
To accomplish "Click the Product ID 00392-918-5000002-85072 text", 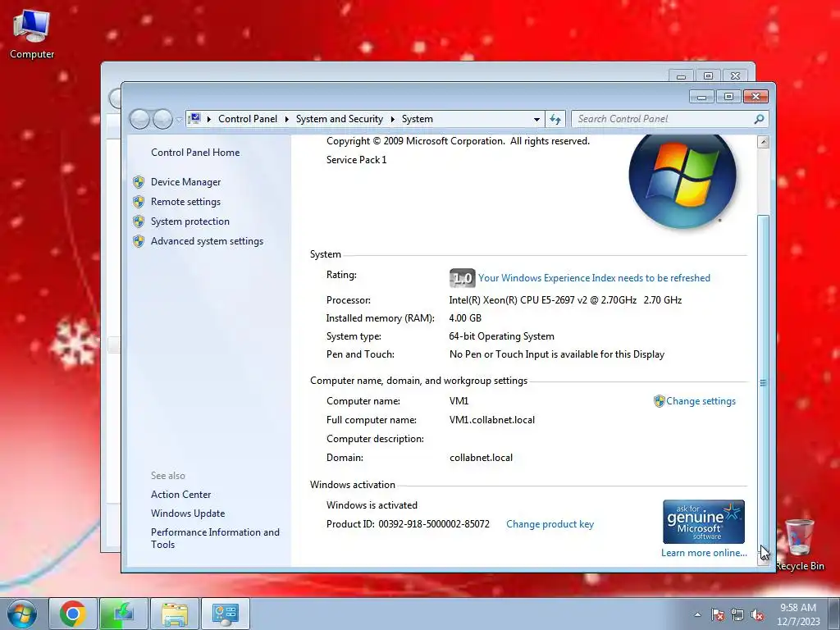I will point(408,524).
